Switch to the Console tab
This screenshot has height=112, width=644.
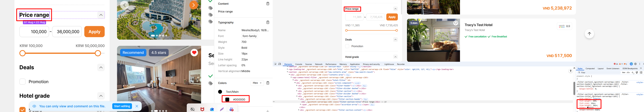[298, 64]
